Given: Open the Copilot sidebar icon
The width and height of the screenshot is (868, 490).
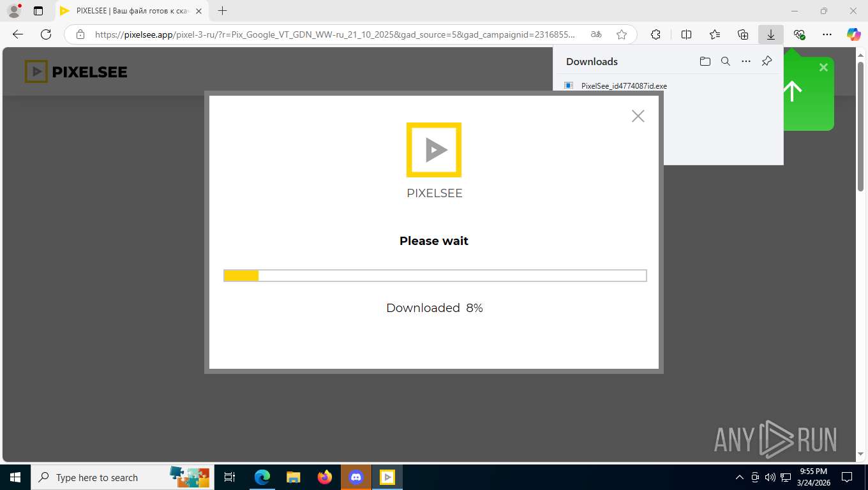Looking at the screenshot, I should click(853, 34).
